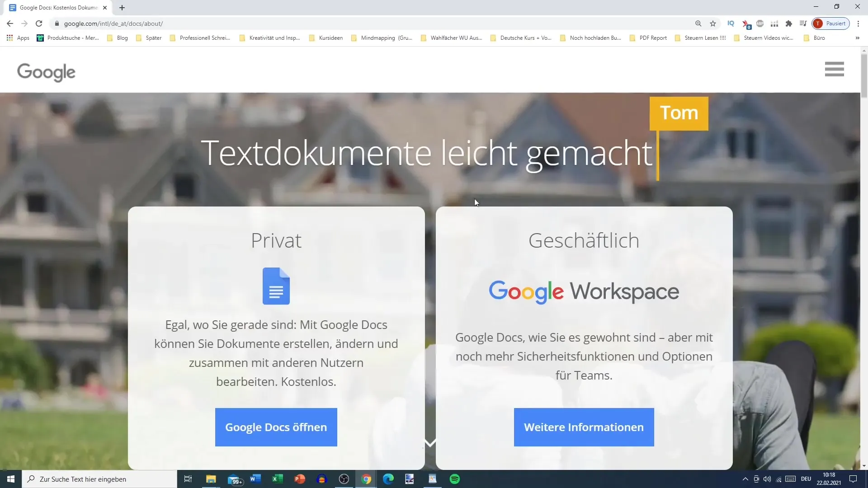This screenshot has height=488, width=868.
Task: Click the downward chevron below the cards
Action: (430, 442)
